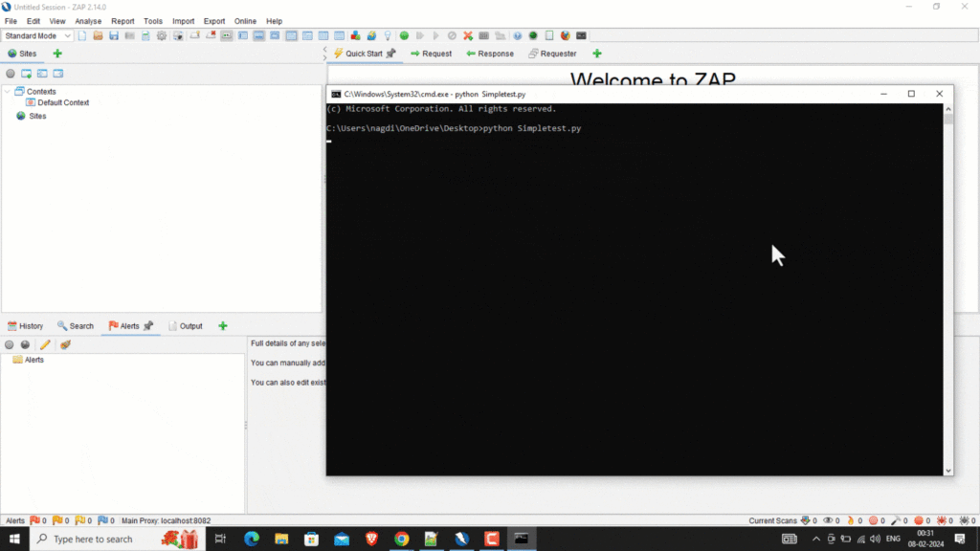Click the cmd window scroll up arrow

(x=948, y=109)
